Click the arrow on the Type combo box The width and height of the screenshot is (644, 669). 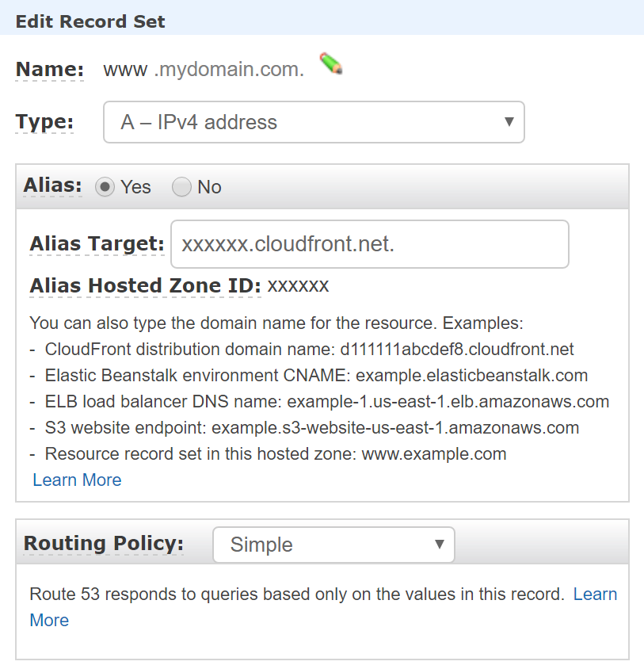tap(509, 121)
